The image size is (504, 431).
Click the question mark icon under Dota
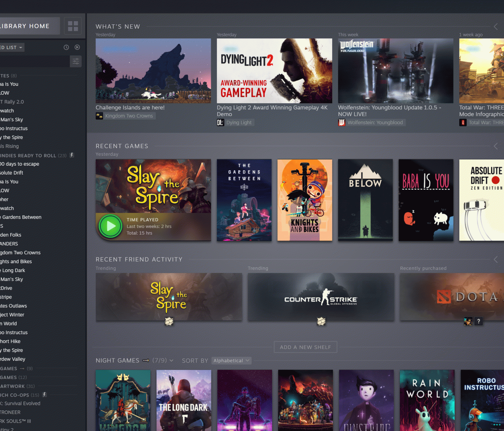pyautogui.click(x=478, y=321)
